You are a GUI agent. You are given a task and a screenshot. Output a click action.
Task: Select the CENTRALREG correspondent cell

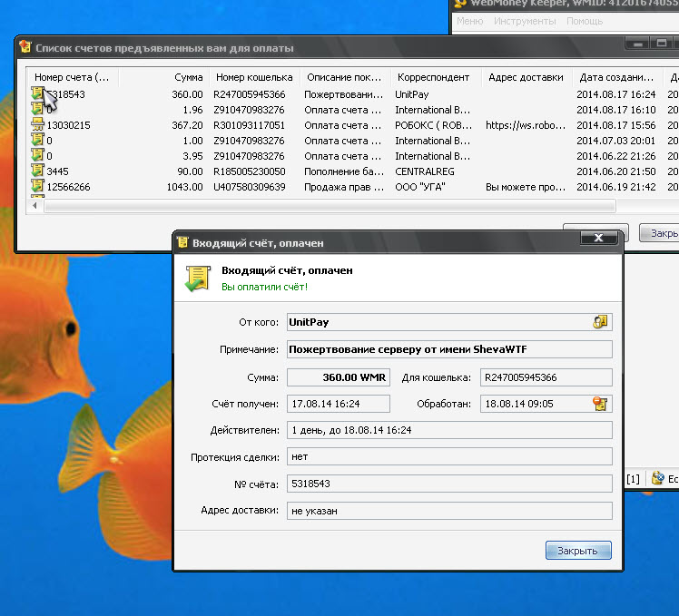coord(425,171)
